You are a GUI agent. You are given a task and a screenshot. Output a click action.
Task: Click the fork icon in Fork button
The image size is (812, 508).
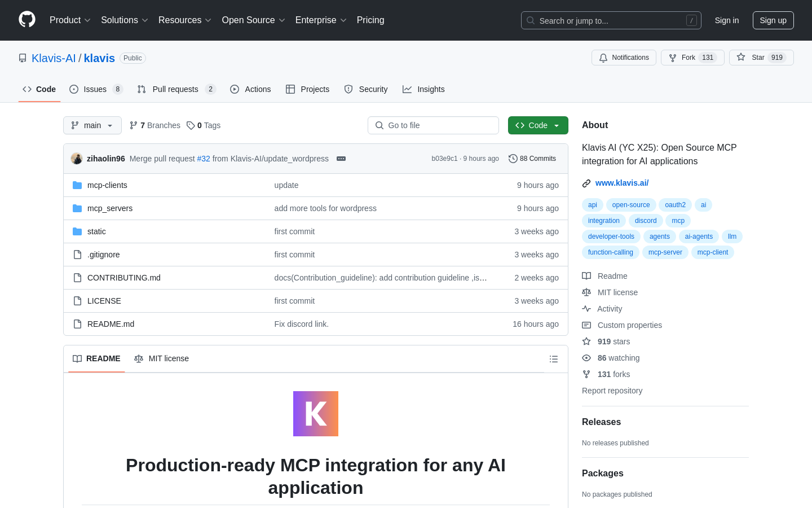(673, 58)
